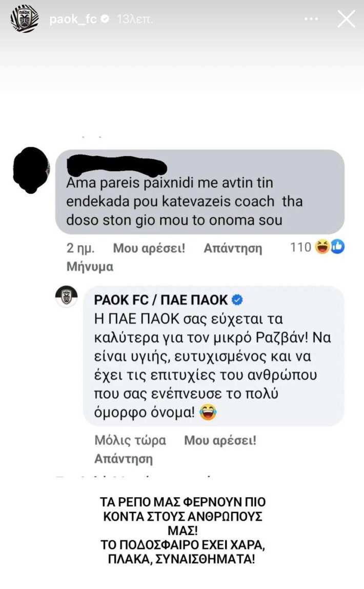The height and width of the screenshot is (589, 364).
Task: Click the PAOK FC / ΠΑΕ ΠΑΟΚ name
Action: click(x=160, y=300)
